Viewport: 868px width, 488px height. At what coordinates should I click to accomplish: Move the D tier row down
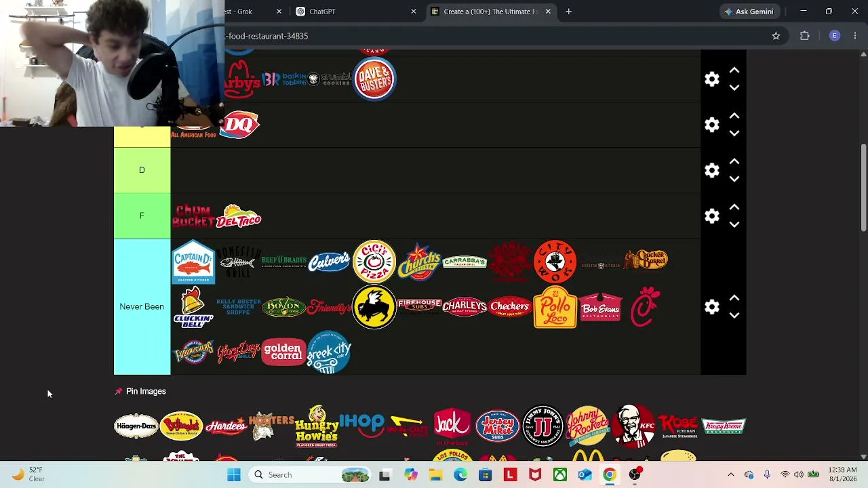[x=734, y=178]
